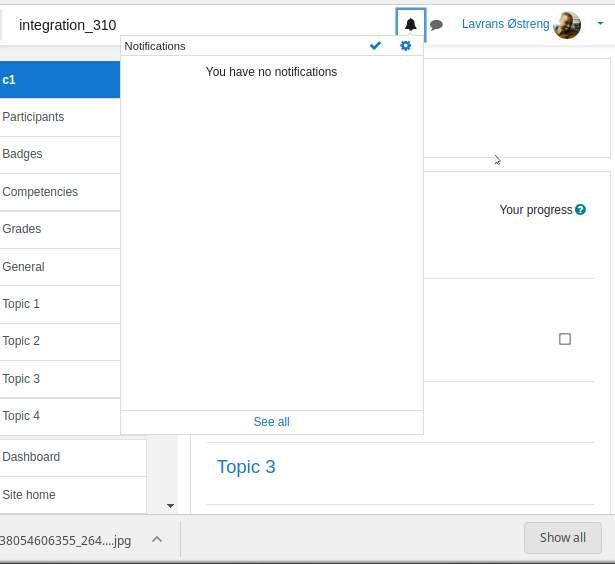The width and height of the screenshot is (615, 564).
Task: Tick the activity completion checkbox
Action: point(565,339)
